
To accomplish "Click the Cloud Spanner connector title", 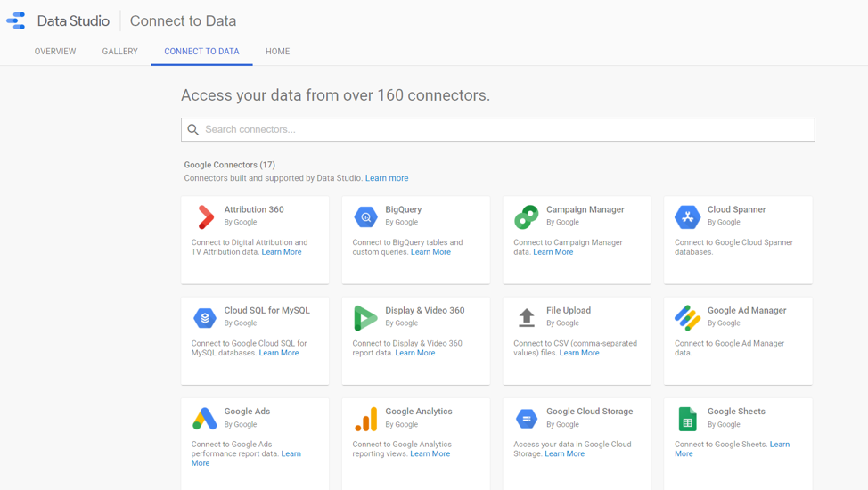I will pos(736,209).
